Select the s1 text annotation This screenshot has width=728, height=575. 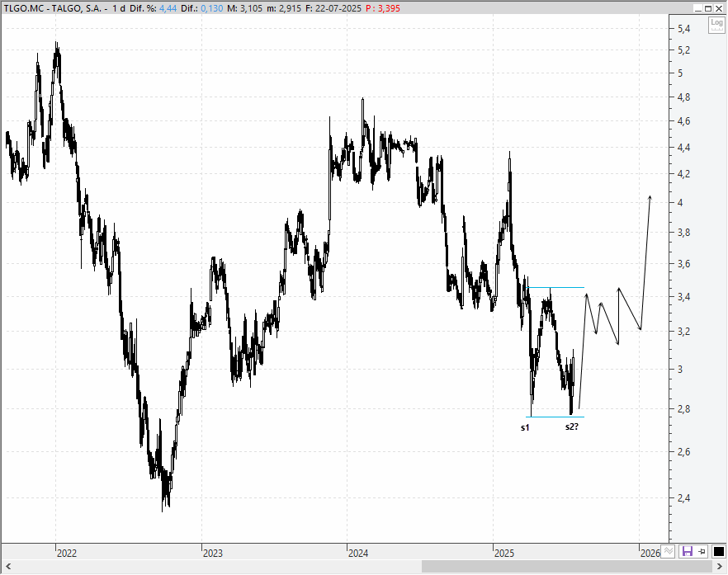click(525, 427)
